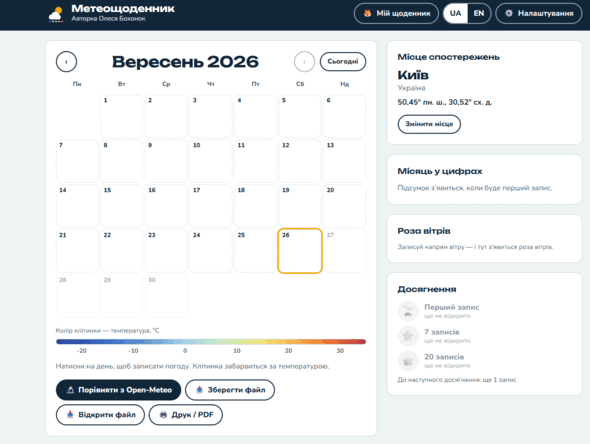This screenshot has height=444, width=590.
Task: Switch language to UA
Action: 455,14
